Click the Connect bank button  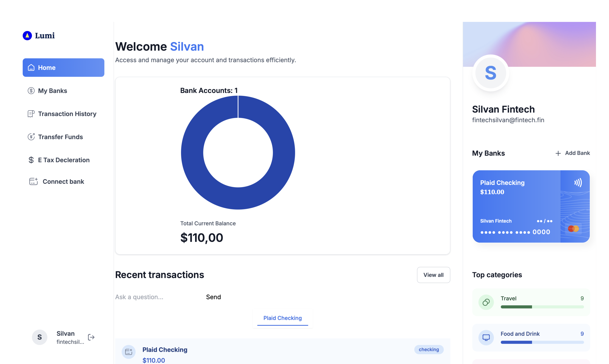pyautogui.click(x=57, y=182)
